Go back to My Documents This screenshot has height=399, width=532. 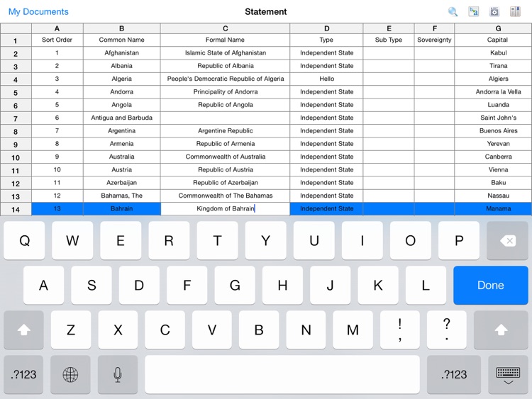point(38,11)
